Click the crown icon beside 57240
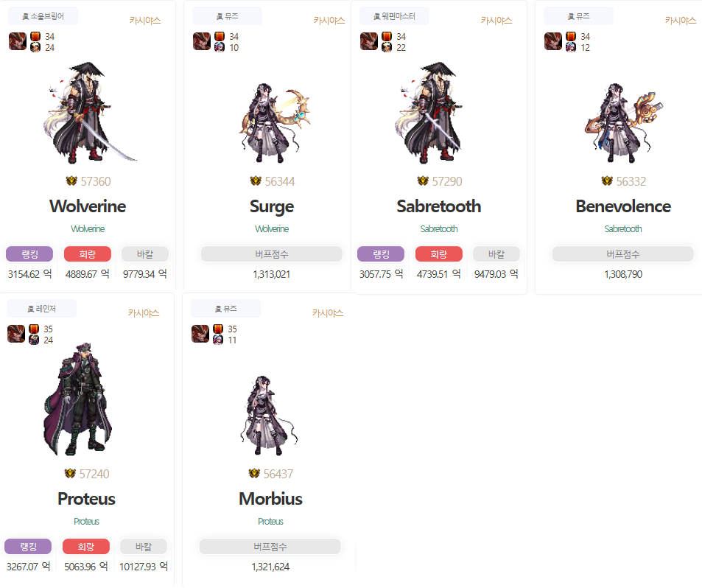 click(70, 473)
